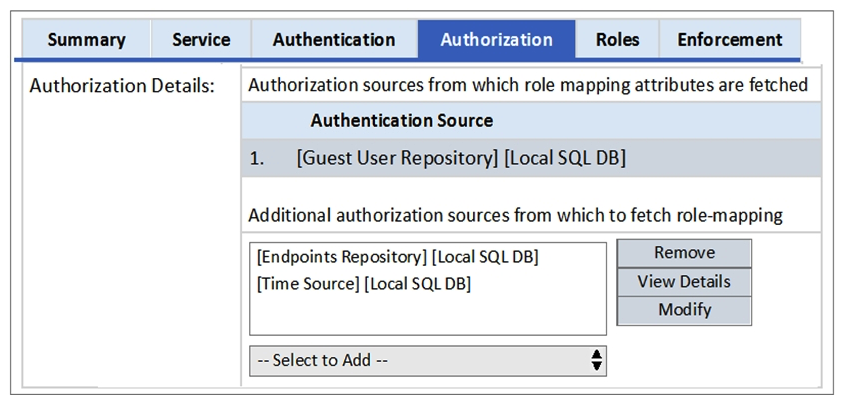Click the Guest User Repository row
Screen dimensions: 843x404
pyautogui.click(x=531, y=158)
